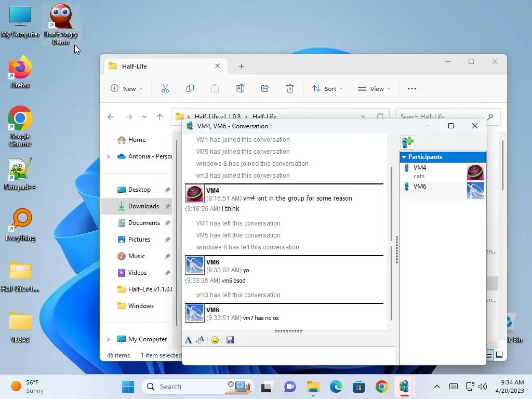This screenshot has height=399, width=532.
Task: Open the Sort dropdown in File Explorer
Action: click(327, 88)
